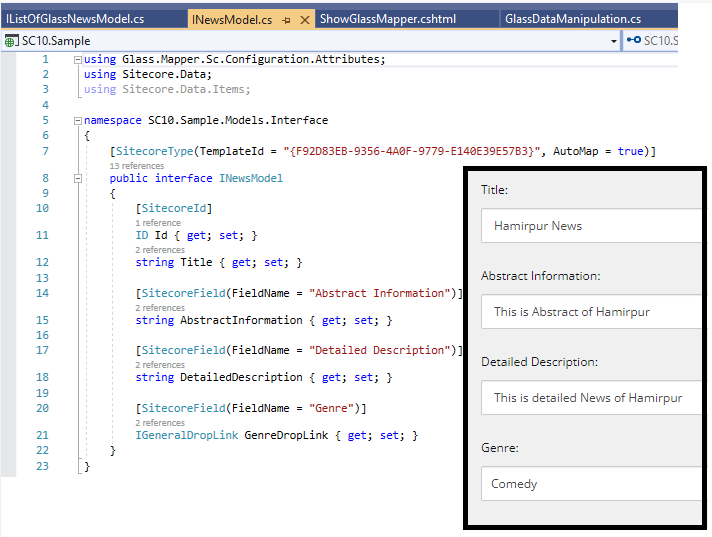Click line number 7 in the gutter
This screenshot has height=537, width=712.
click(45, 151)
